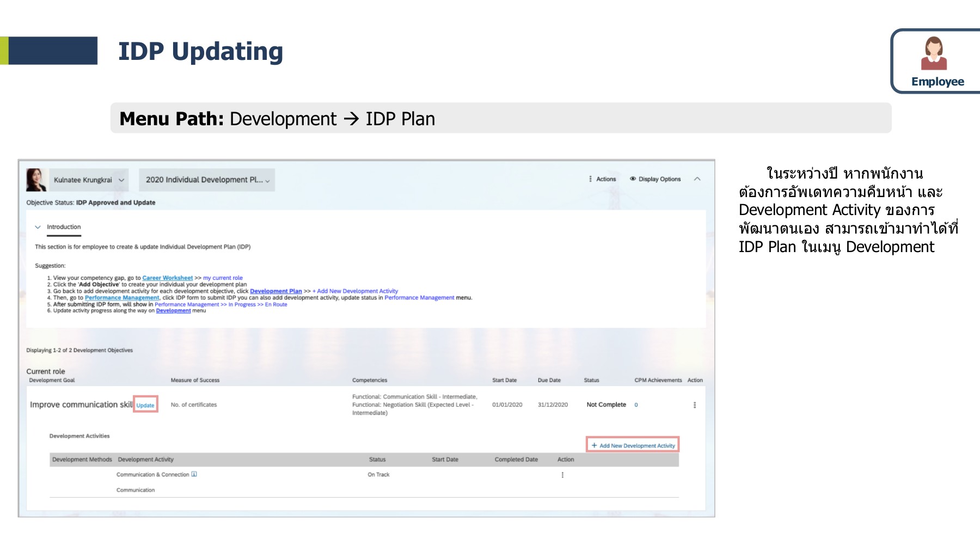Click Add New Development Activity
Screen dimensions: 980x551
click(637, 445)
